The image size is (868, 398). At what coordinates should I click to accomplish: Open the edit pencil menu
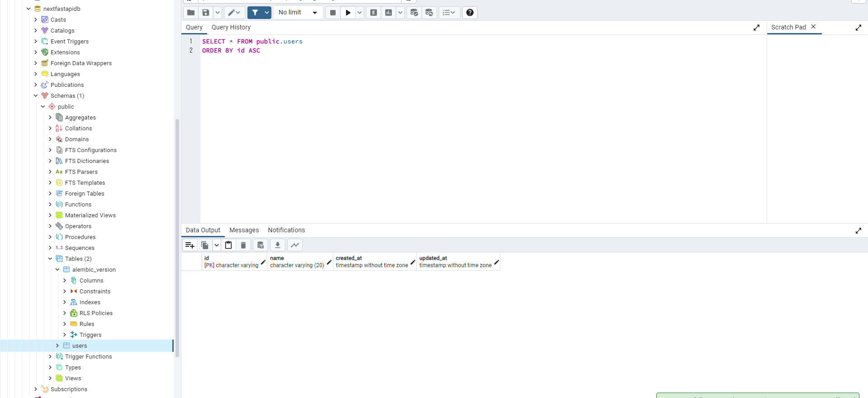pos(234,13)
